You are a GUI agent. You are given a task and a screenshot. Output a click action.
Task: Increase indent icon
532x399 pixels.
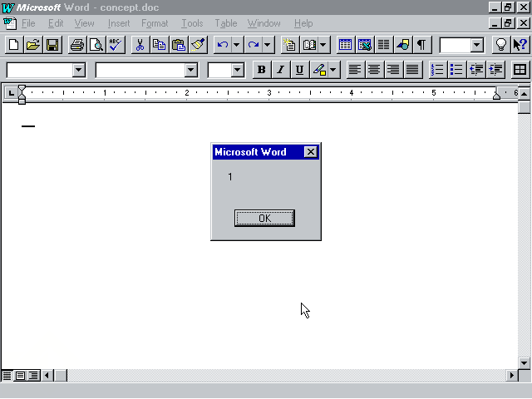point(495,70)
